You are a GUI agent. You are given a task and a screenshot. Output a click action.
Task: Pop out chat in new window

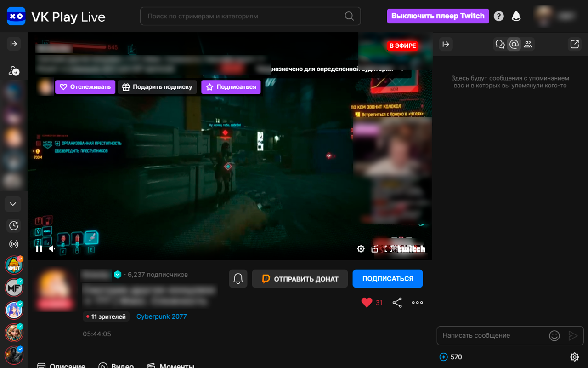tap(574, 44)
